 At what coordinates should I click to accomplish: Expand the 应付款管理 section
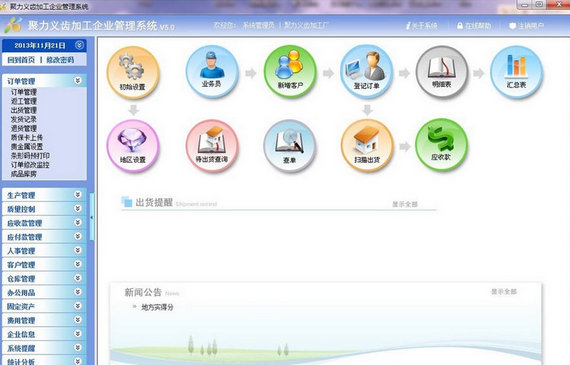click(x=44, y=237)
